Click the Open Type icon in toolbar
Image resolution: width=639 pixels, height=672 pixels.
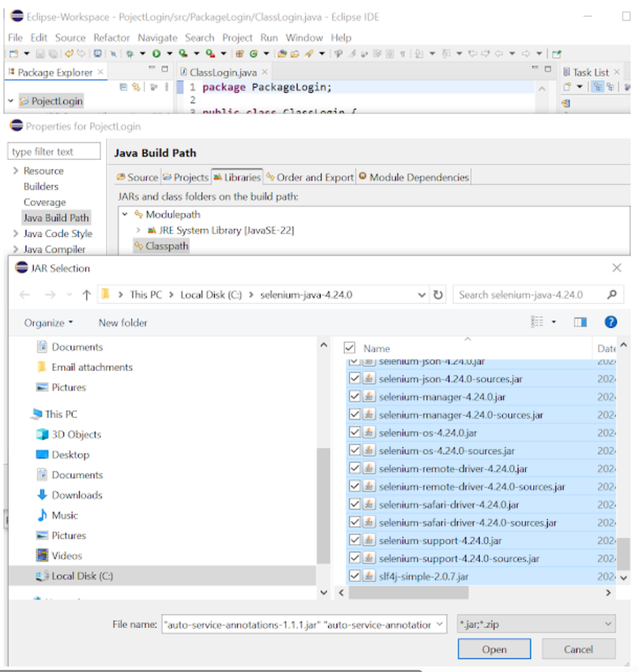click(282, 54)
